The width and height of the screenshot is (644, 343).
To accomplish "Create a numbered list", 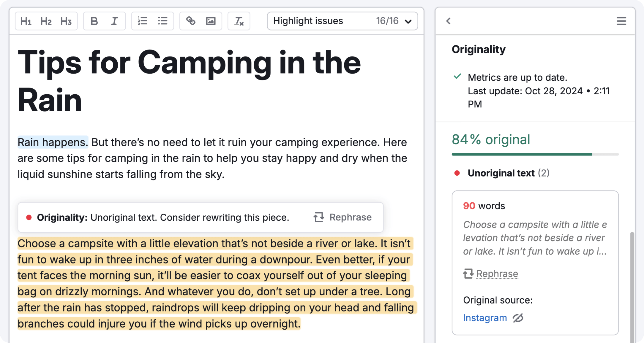I will point(143,21).
